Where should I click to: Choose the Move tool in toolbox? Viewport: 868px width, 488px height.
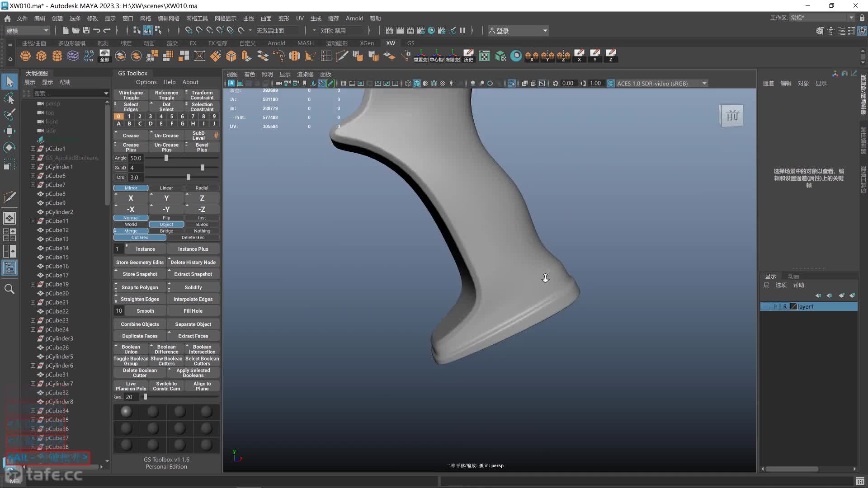click(x=9, y=131)
